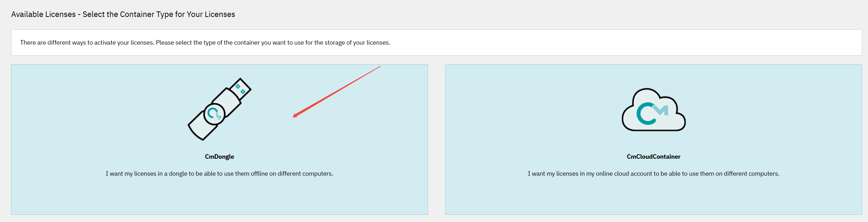The width and height of the screenshot is (868, 222).
Task: Click the USB connector tip of the dongle
Action: coord(241,88)
